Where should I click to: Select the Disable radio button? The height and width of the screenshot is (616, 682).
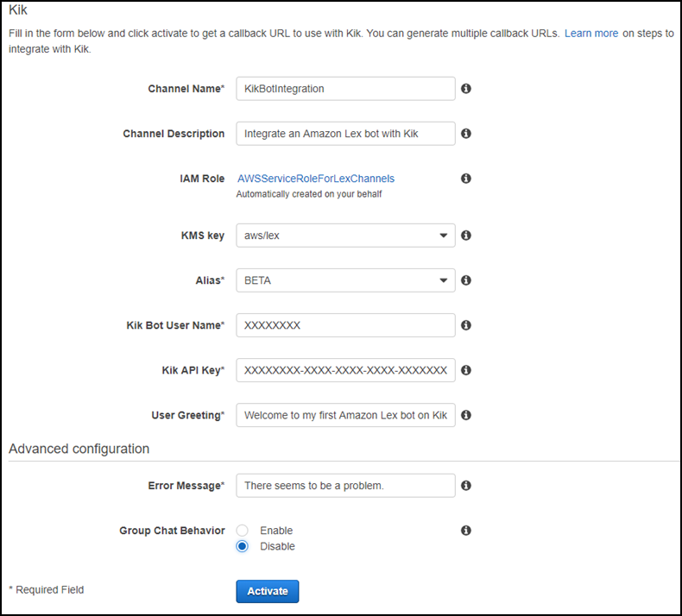coord(243,546)
